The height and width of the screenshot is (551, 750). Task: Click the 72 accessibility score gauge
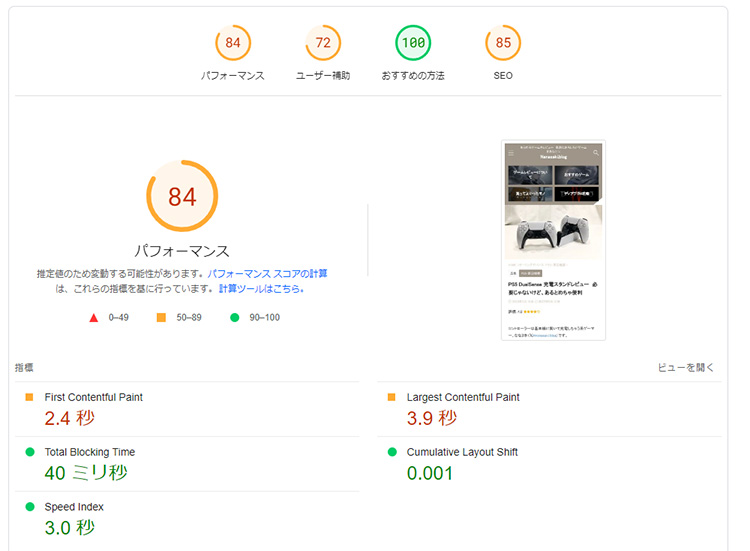pyautogui.click(x=323, y=43)
